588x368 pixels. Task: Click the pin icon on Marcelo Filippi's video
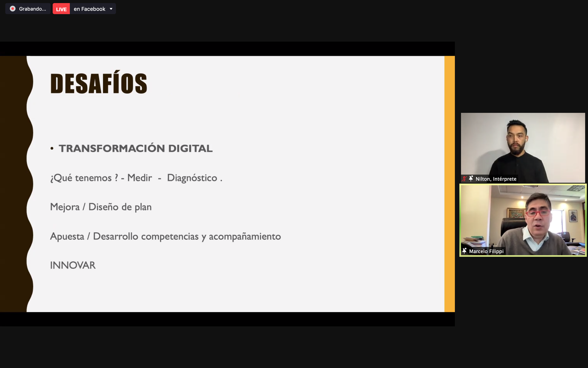pyautogui.click(x=464, y=251)
